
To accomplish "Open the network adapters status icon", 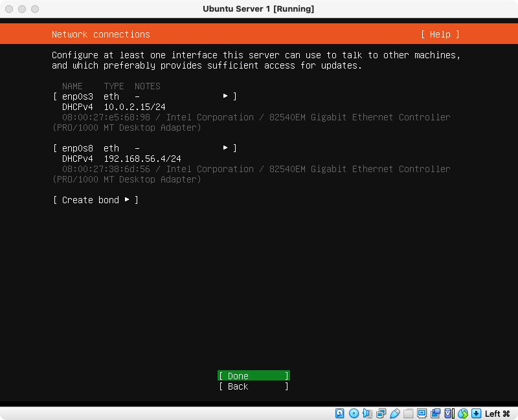I will 381,414.
